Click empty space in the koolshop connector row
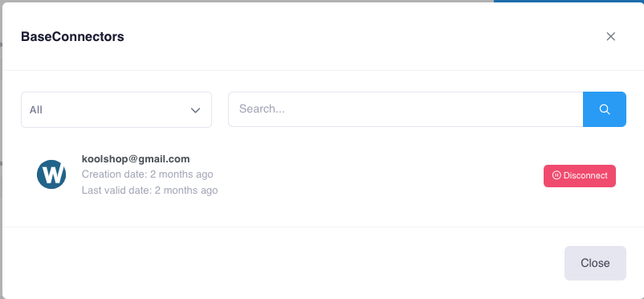Screen dimensions: 644x299 click(x=369, y=176)
